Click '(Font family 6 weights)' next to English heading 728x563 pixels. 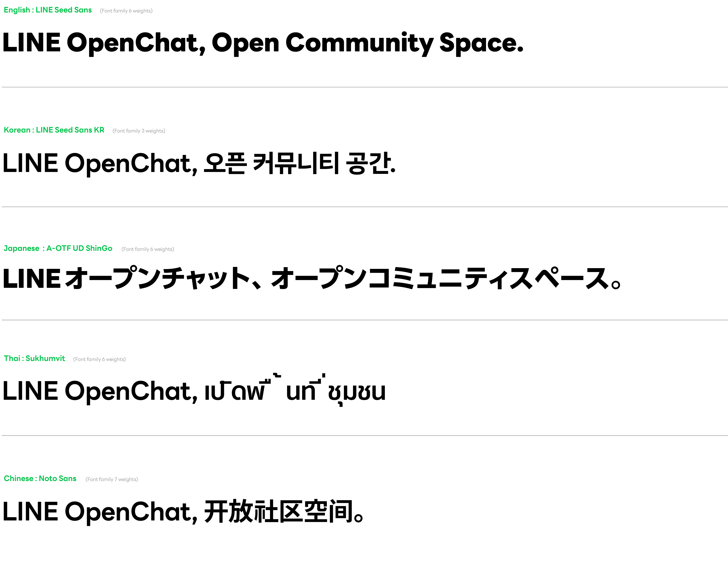click(126, 11)
